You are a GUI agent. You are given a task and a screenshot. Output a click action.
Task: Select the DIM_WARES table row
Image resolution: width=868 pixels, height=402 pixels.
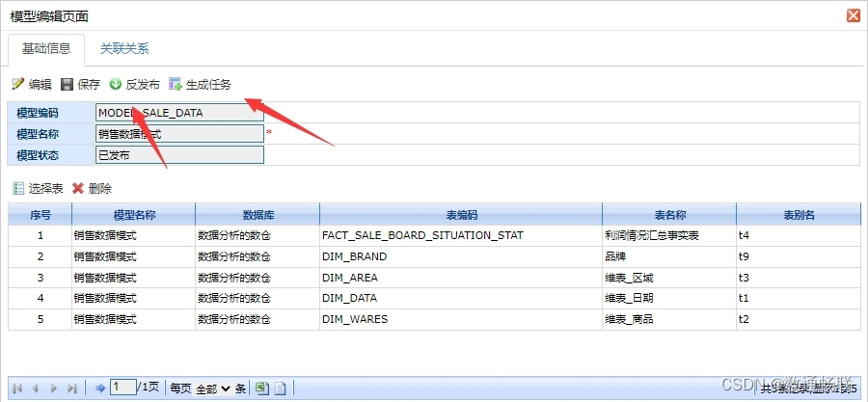pyautogui.click(x=435, y=319)
